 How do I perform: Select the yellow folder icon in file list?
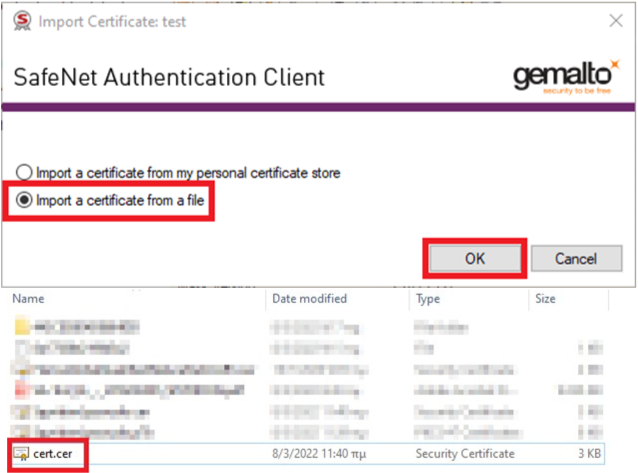click(x=22, y=326)
